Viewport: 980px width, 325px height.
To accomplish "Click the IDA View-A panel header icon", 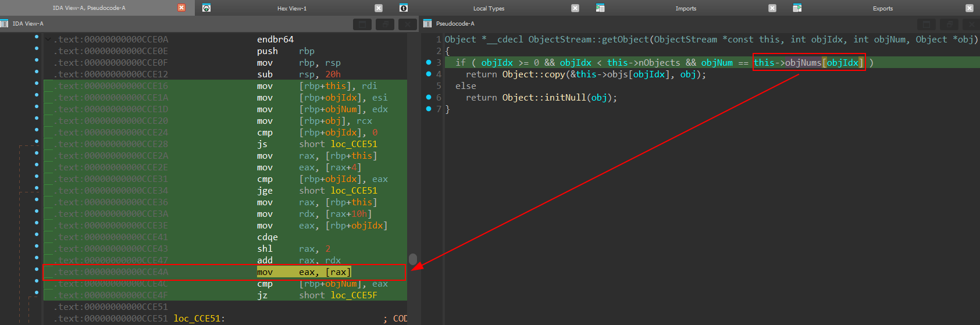I will click(x=5, y=24).
